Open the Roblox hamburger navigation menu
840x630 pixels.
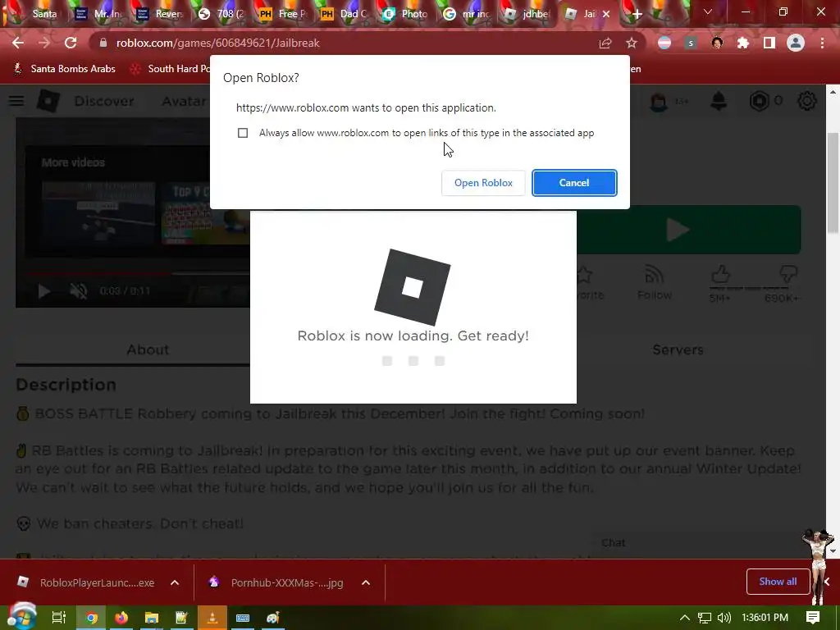coord(16,101)
